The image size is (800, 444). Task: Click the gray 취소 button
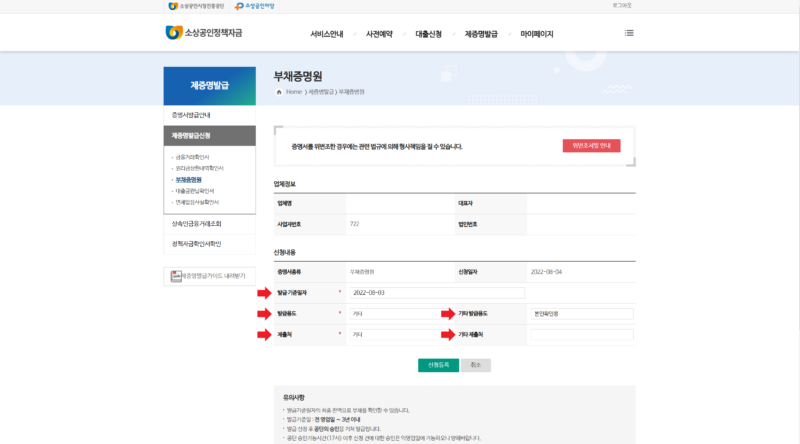click(x=476, y=365)
